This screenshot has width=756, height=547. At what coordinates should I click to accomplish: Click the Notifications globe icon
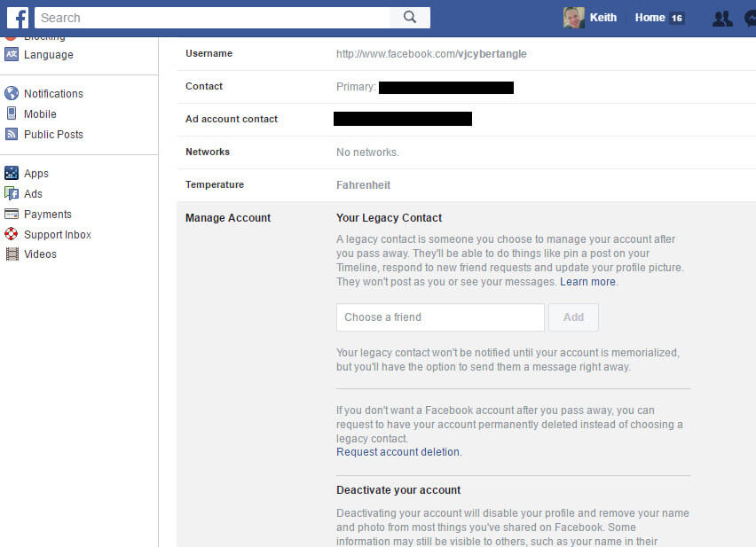12,93
